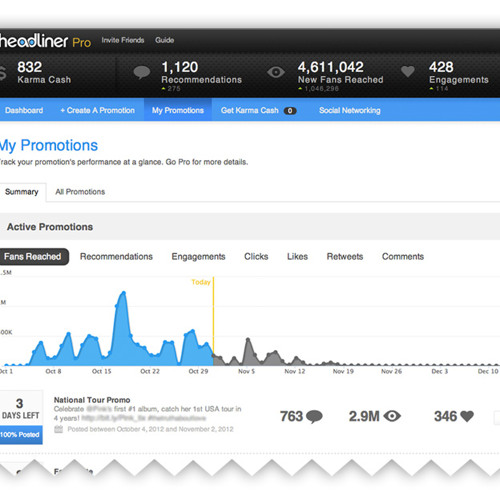Screen dimensions: 500x500
Task: Click the Invite Friends link
Action: [x=123, y=40]
